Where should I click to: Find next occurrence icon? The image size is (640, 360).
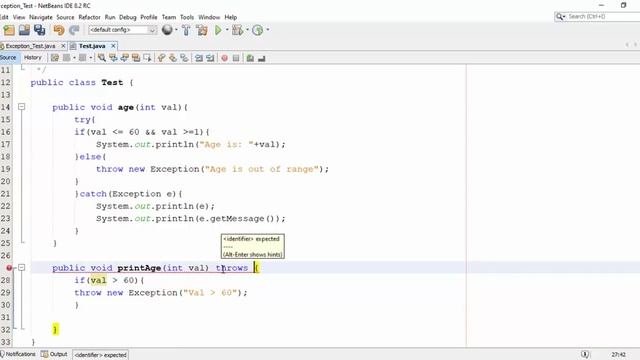tap(124, 58)
